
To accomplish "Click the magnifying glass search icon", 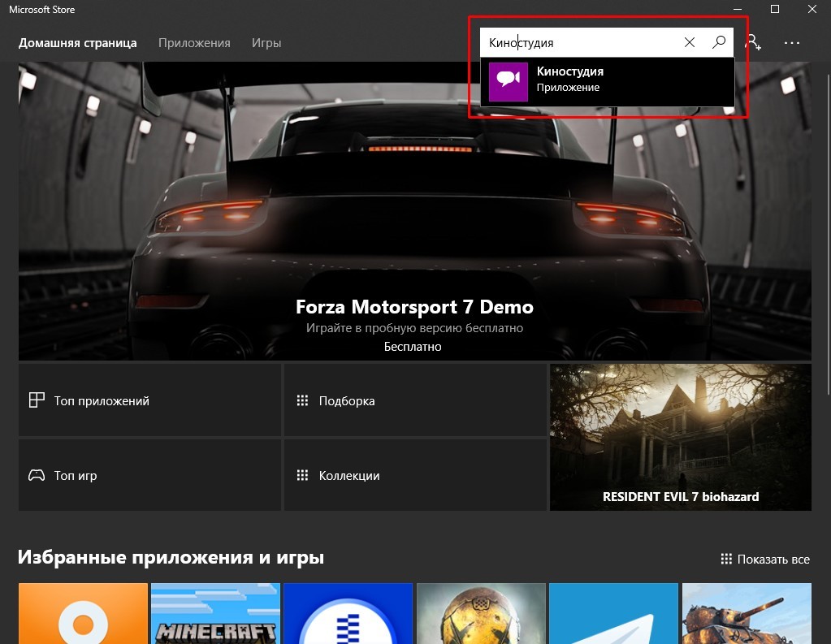I will 719,42.
